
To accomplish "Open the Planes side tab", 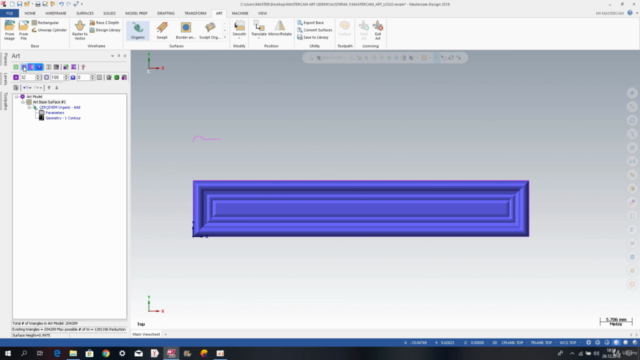I will (5, 60).
